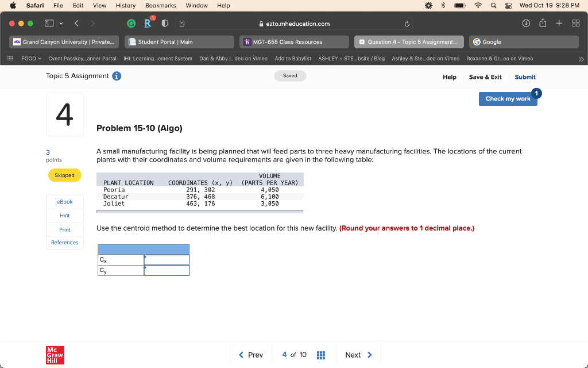Go to previous question with Prev
The image size is (588, 368).
(251, 355)
